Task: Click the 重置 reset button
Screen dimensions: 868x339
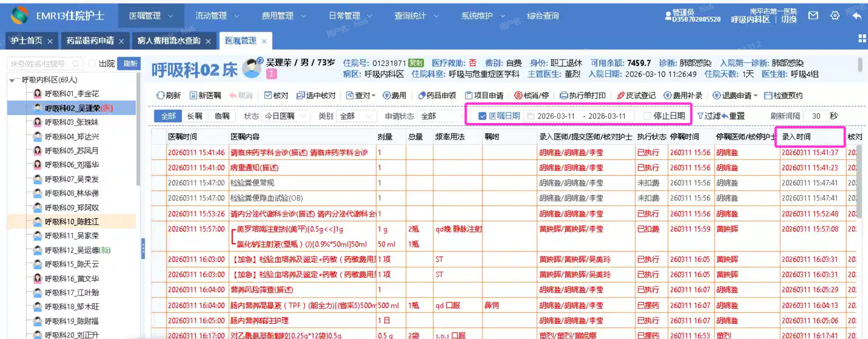Action: tap(733, 116)
